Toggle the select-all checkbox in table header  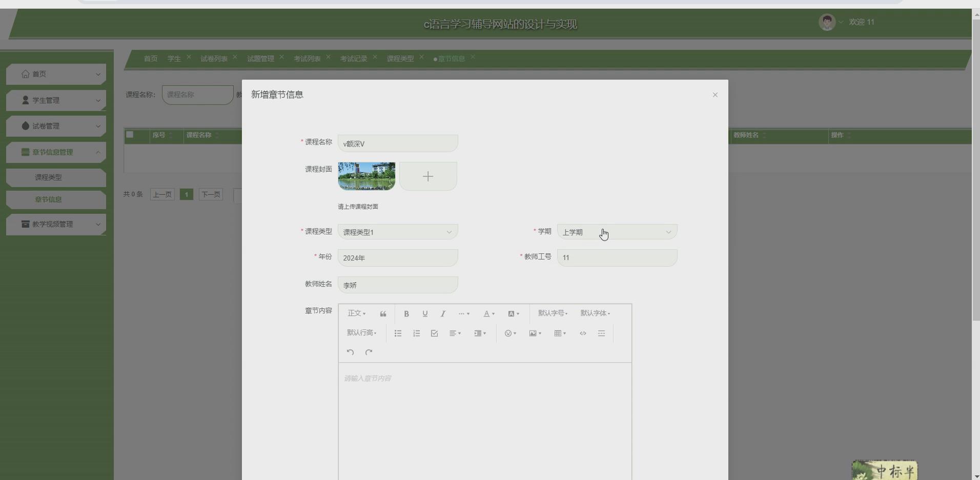point(130,135)
